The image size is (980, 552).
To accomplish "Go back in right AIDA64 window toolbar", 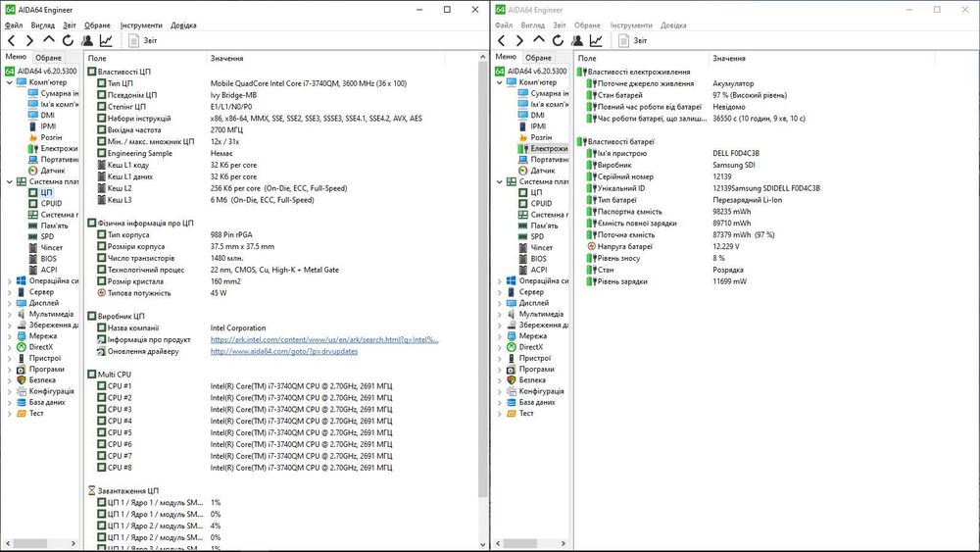I will tap(501, 40).
